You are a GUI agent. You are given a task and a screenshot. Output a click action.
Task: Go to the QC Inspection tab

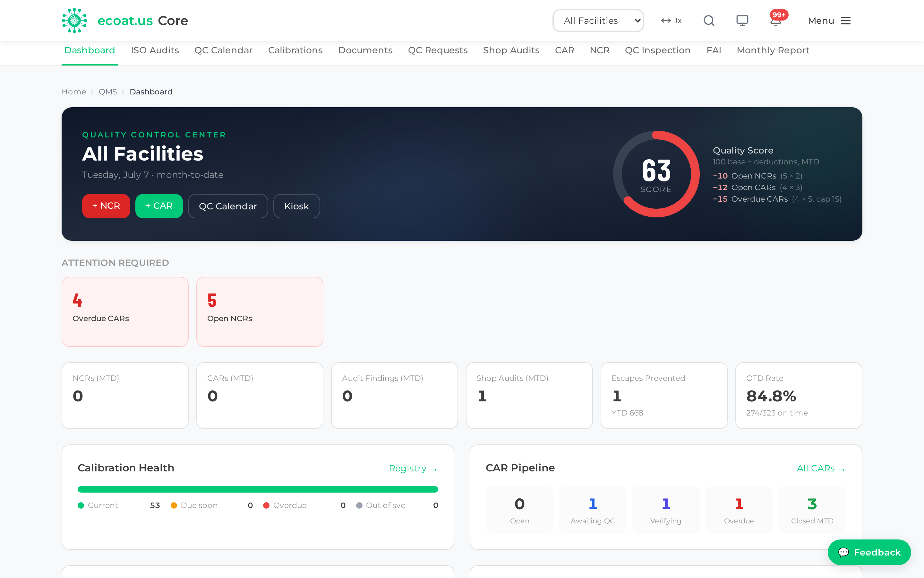click(x=658, y=50)
